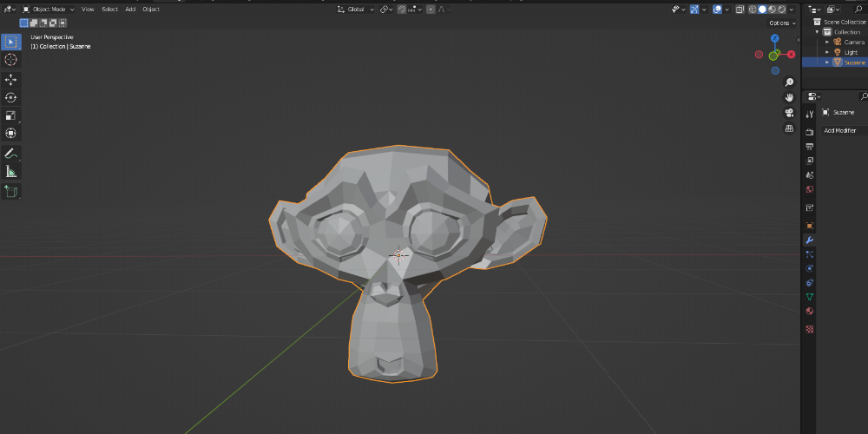This screenshot has height=434, width=868.
Task: Set selection mode to Extend
Action: point(34,23)
